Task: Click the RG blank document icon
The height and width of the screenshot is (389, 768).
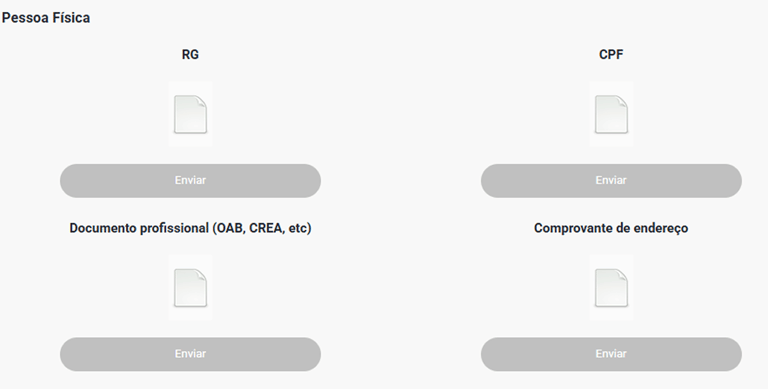Action: tap(191, 114)
